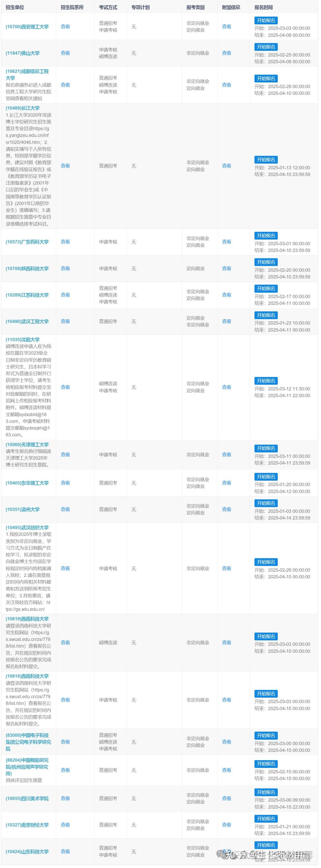Open the (10424)山东科技大学 link

(27, 852)
